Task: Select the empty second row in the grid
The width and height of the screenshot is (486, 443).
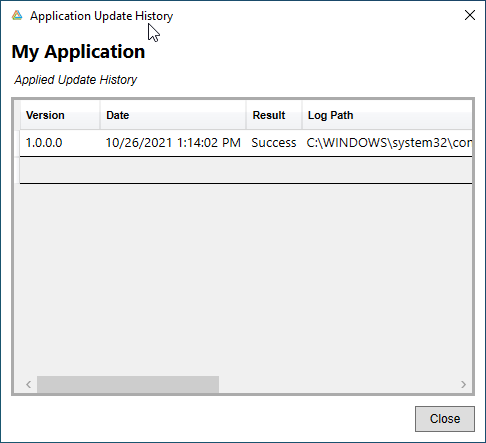Action: pos(246,170)
